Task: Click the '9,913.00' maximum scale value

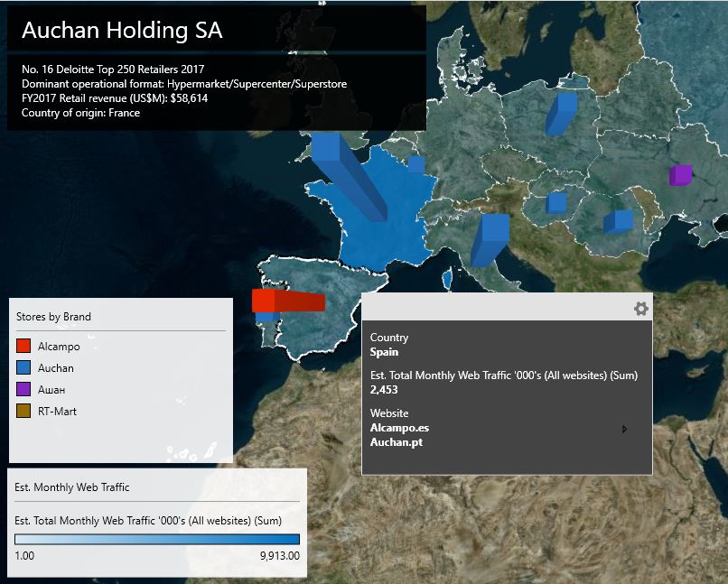Action: pos(279,556)
